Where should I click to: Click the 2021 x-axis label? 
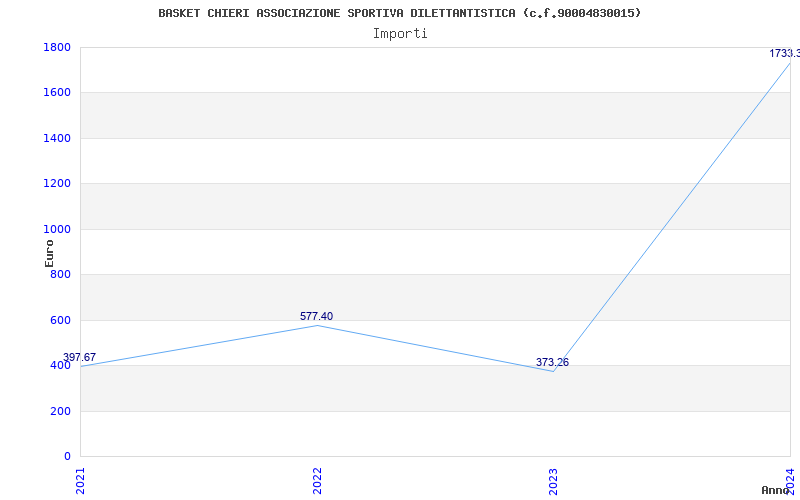tap(80, 480)
